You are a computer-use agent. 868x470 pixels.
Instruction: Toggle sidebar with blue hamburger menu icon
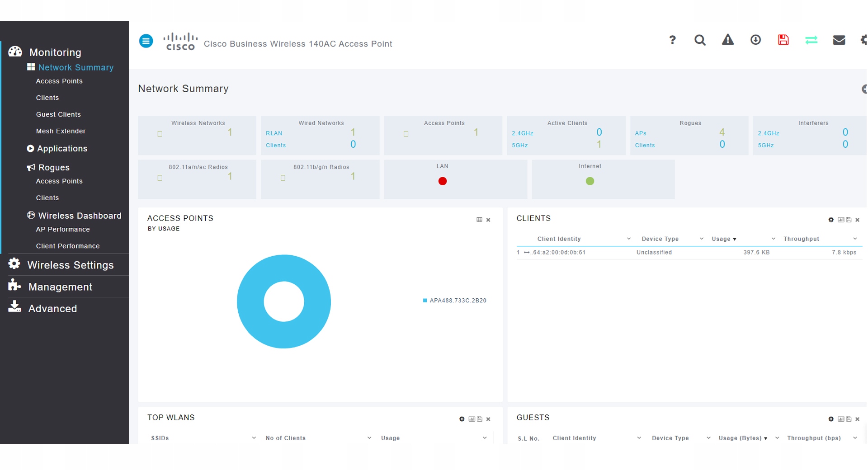click(x=146, y=41)
